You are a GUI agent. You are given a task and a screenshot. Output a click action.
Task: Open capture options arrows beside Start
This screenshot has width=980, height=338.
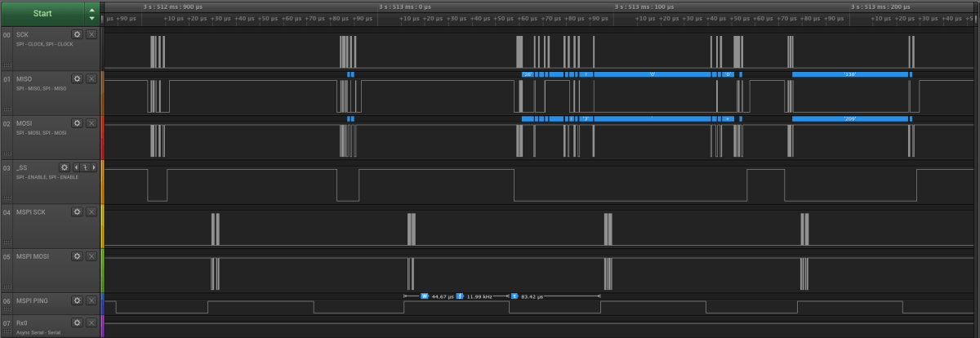click(x=91, y=14)
